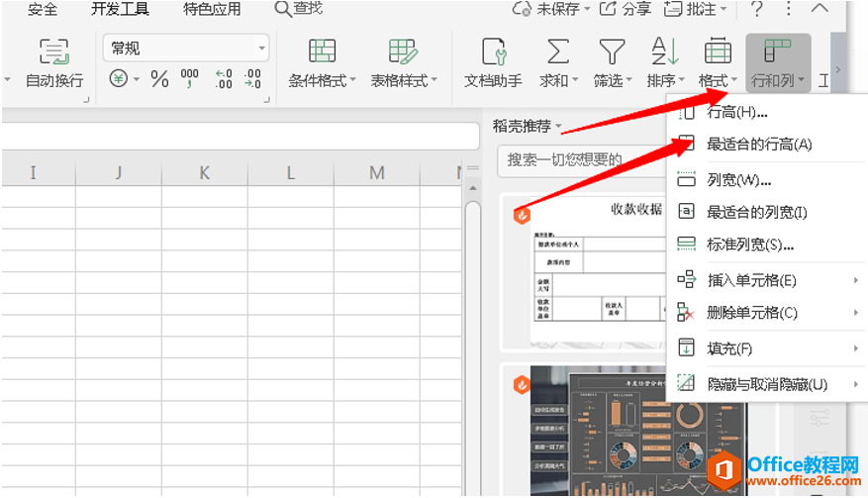Expand 表格样式 dropdown arrow
Image resolution: width=868 pixels, height=498 pixels.
tap(434, 80)
